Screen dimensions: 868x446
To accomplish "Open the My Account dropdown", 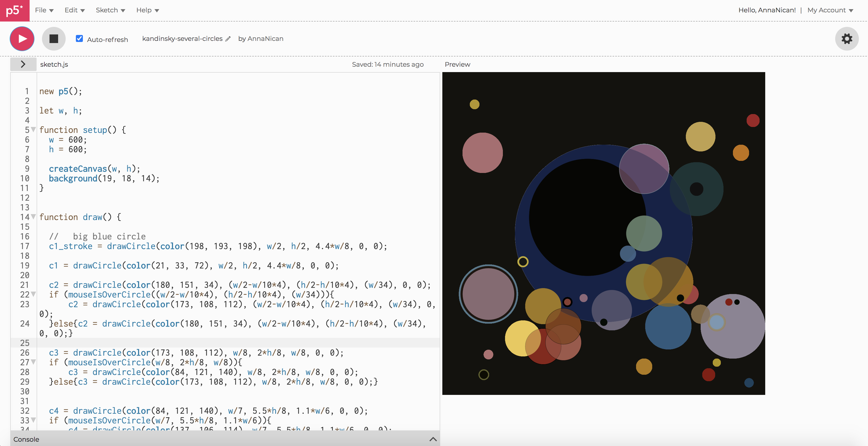I will coord(830,10).
